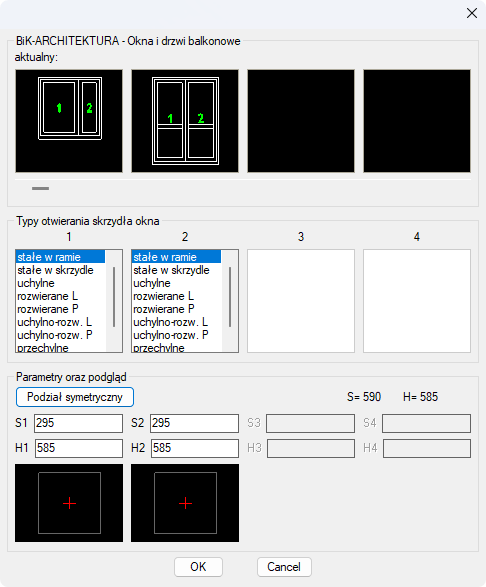Select the two-pane window thumbnail
The width and height of the screenshot is (486, 587).
pyautogui.click(x=69, y=121)
